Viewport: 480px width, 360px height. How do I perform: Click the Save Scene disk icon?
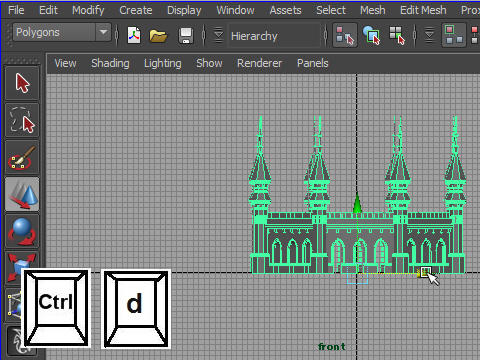186,35
